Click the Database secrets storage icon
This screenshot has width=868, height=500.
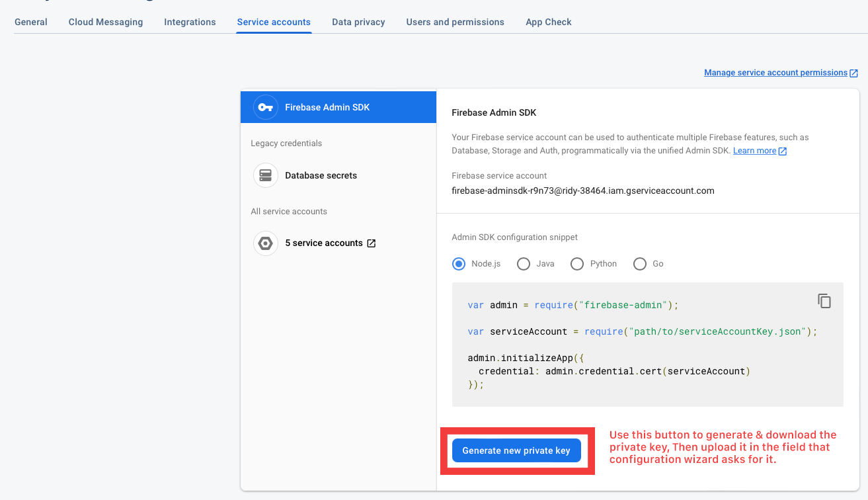(266, 175)
